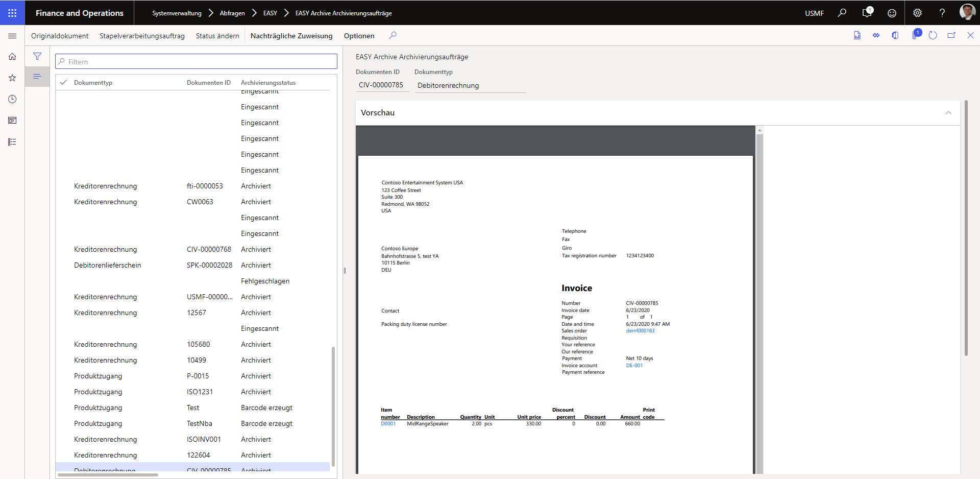Click the splitter handle between list and details

click(345, 271)
